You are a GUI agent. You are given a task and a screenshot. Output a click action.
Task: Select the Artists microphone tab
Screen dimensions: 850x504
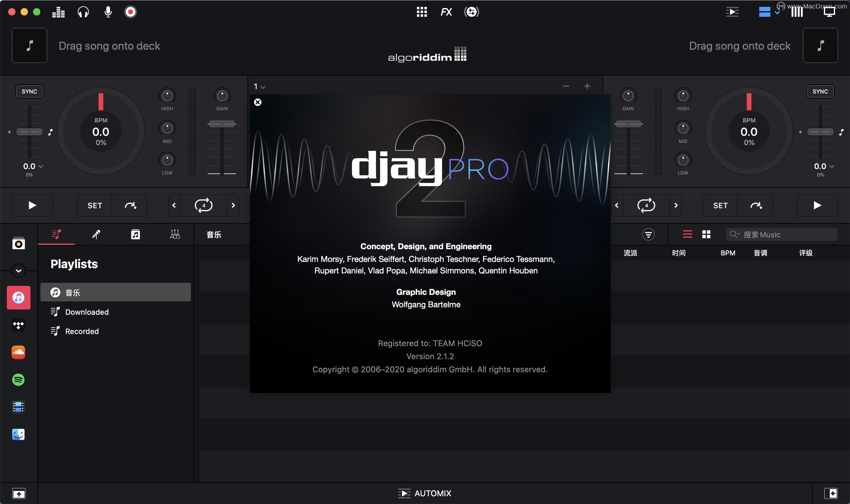[96, 234]
